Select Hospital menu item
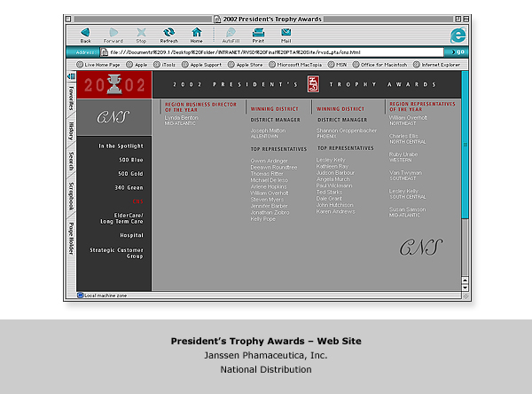 click(x=131, y=235)
